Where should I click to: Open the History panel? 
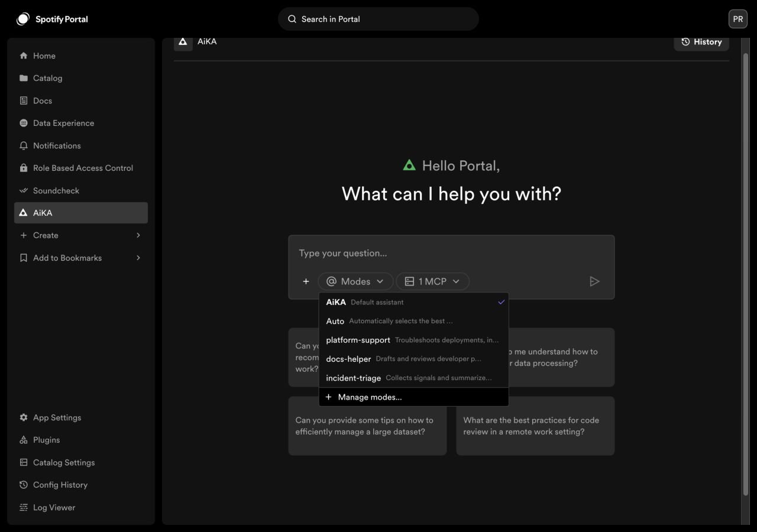(701, 42)
